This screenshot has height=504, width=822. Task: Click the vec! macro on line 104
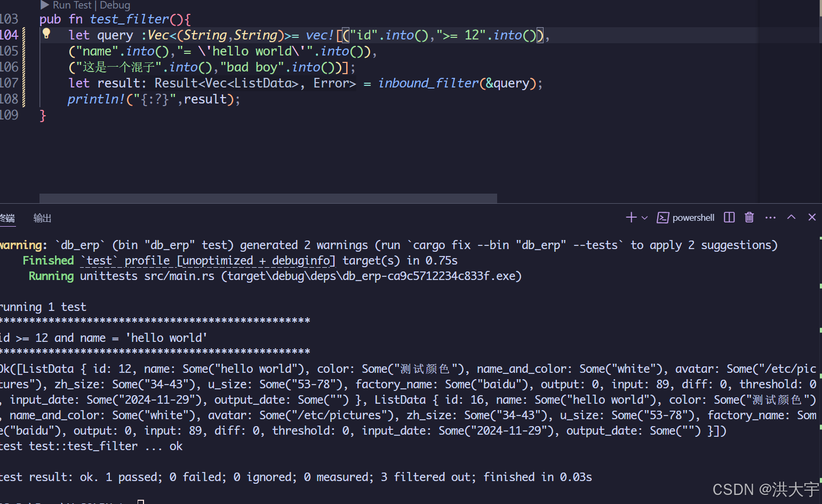click(320, 35)
